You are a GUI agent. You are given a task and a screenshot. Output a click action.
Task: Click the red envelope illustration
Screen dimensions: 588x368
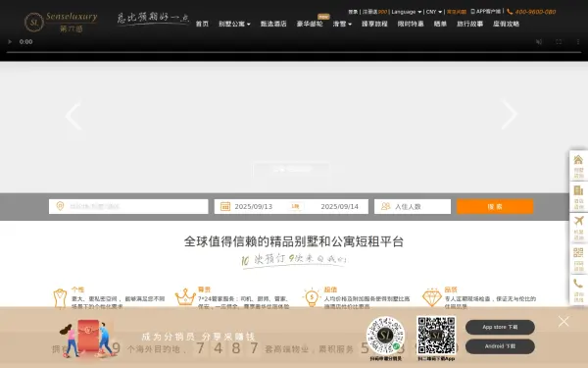[x=88, y=336]
